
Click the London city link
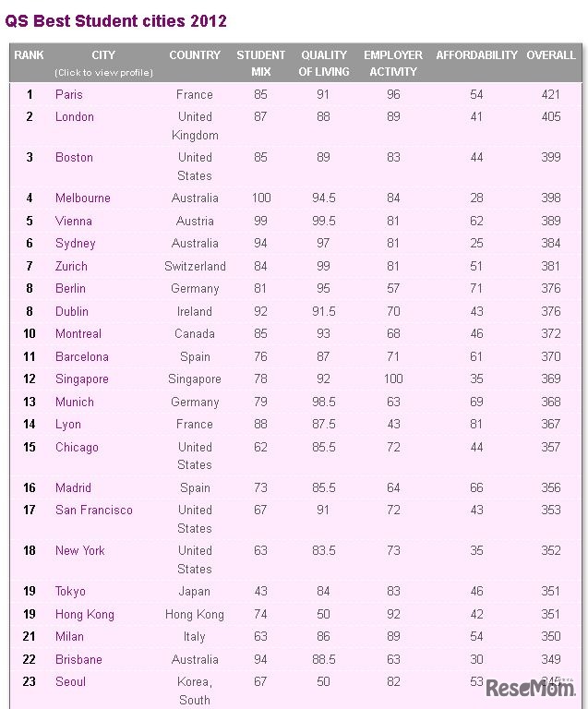tap(74, 116)
